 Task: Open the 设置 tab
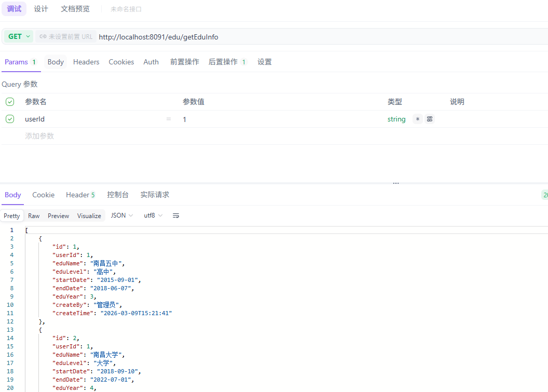click(x=265, y=62)
